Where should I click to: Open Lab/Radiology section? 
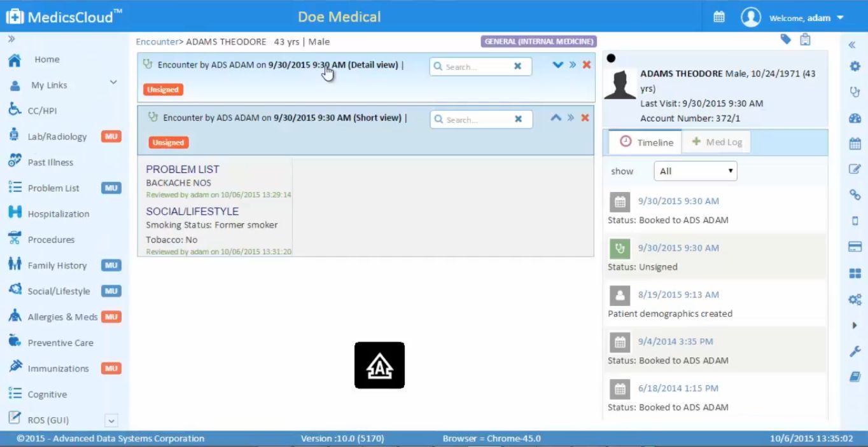pyautogui.click(x=57, y=137)
